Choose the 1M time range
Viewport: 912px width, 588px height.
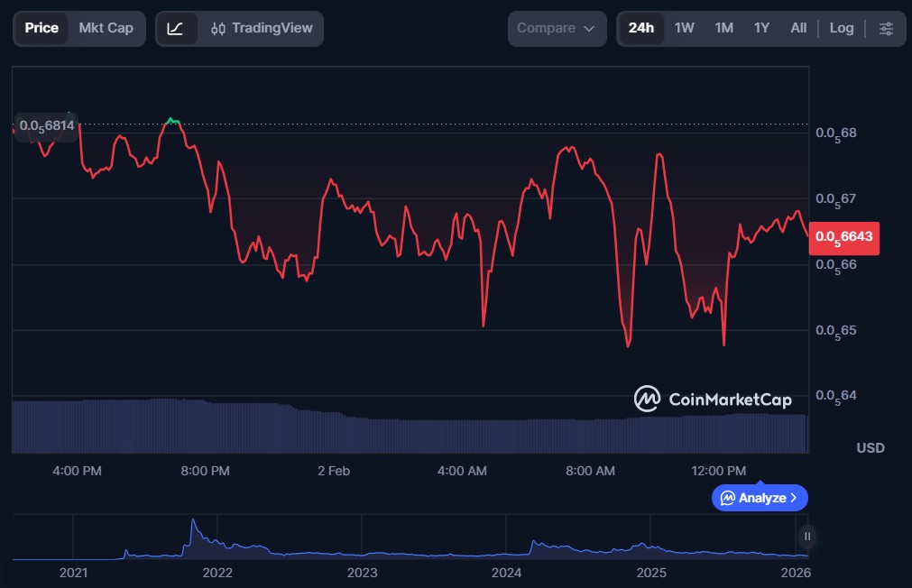[723, 29]
